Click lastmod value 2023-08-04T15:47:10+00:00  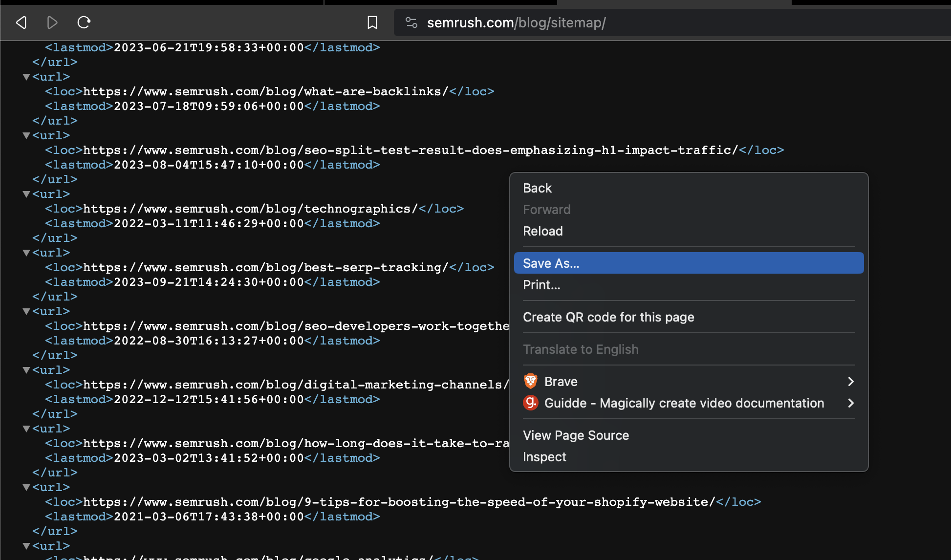click(209, 165)
